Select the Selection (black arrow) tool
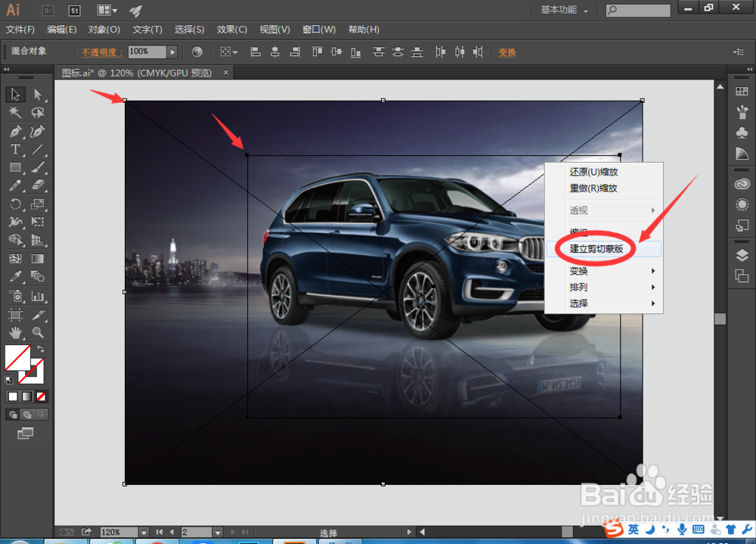Image resolution: width=756 pixels, height=544 pixels. 15,94
